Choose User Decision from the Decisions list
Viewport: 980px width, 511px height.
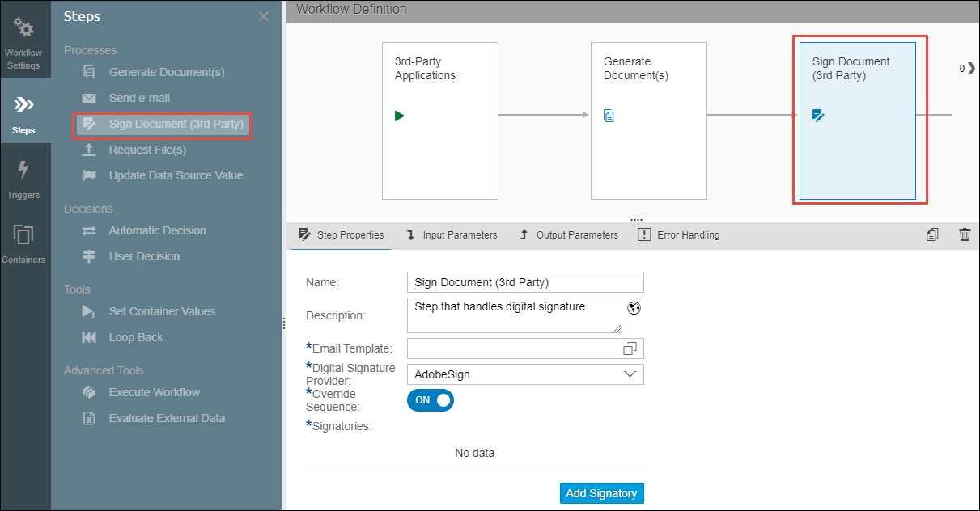[144, 256]
